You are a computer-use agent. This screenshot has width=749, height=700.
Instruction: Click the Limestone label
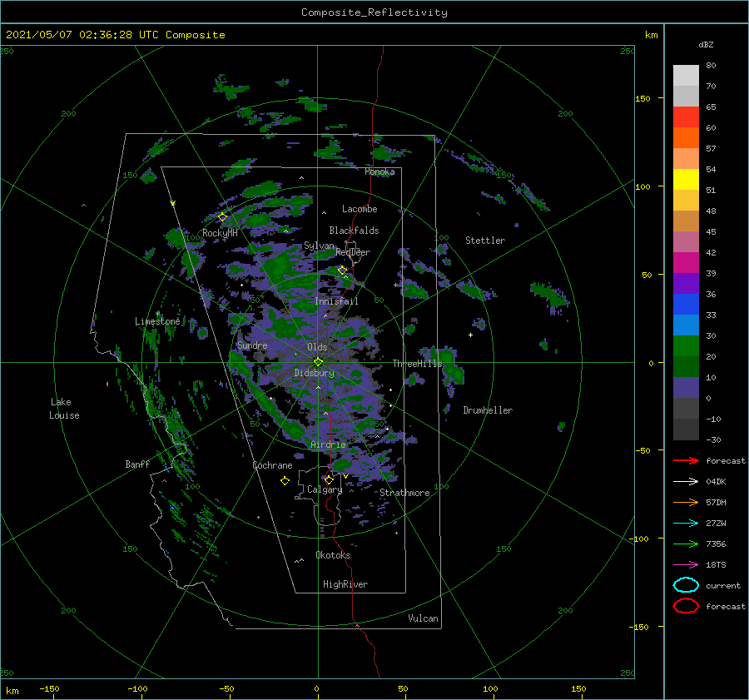pos(157,321)
